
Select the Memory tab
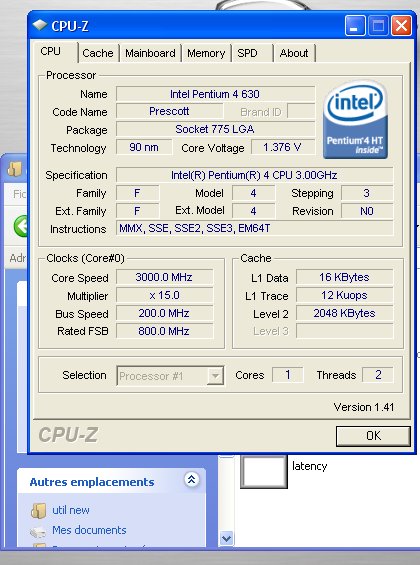[x=206, y=53]
